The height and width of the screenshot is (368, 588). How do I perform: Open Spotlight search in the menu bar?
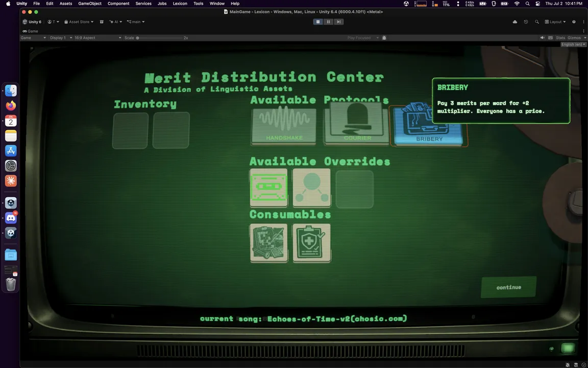coord(528,4)
